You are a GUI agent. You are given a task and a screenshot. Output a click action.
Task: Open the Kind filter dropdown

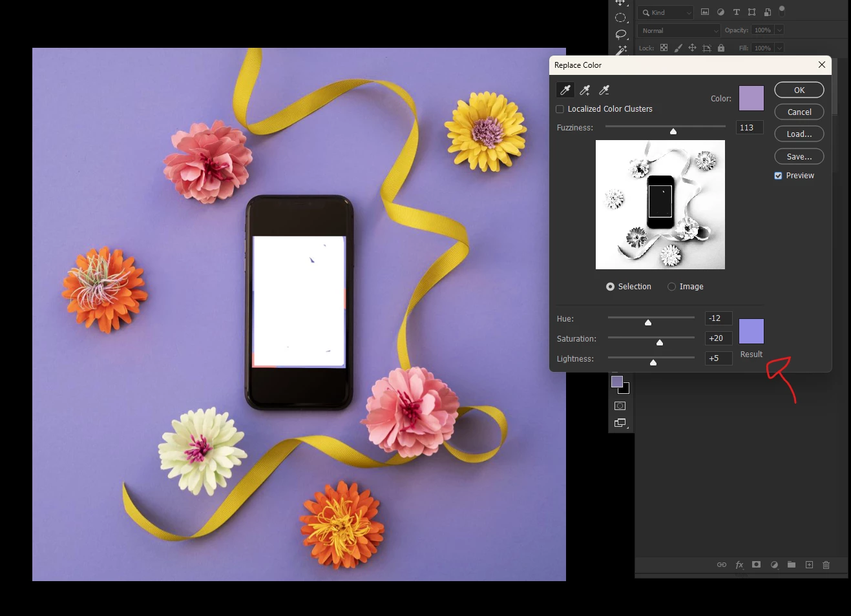[666, 12]
